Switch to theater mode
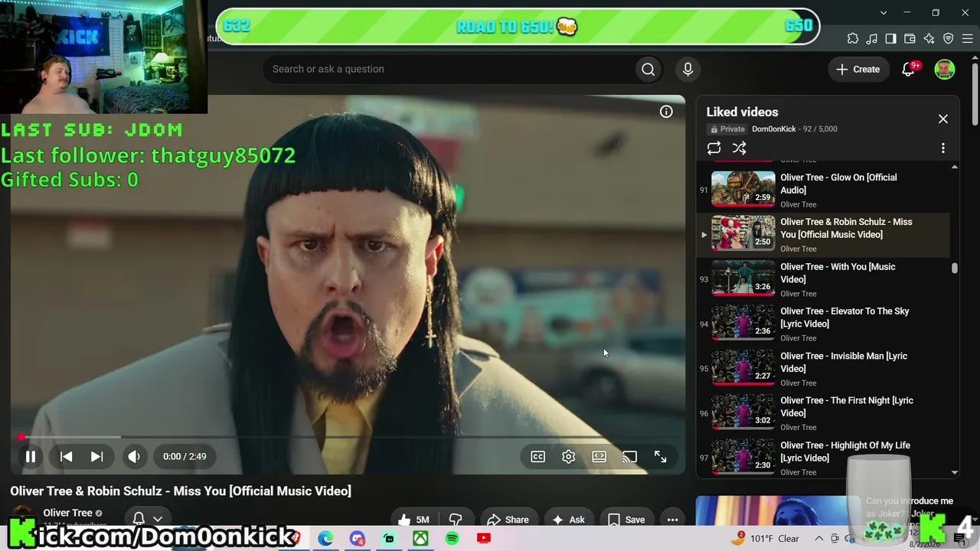The height and width of the screenshot is (551, 980). (x=599, y=457)
